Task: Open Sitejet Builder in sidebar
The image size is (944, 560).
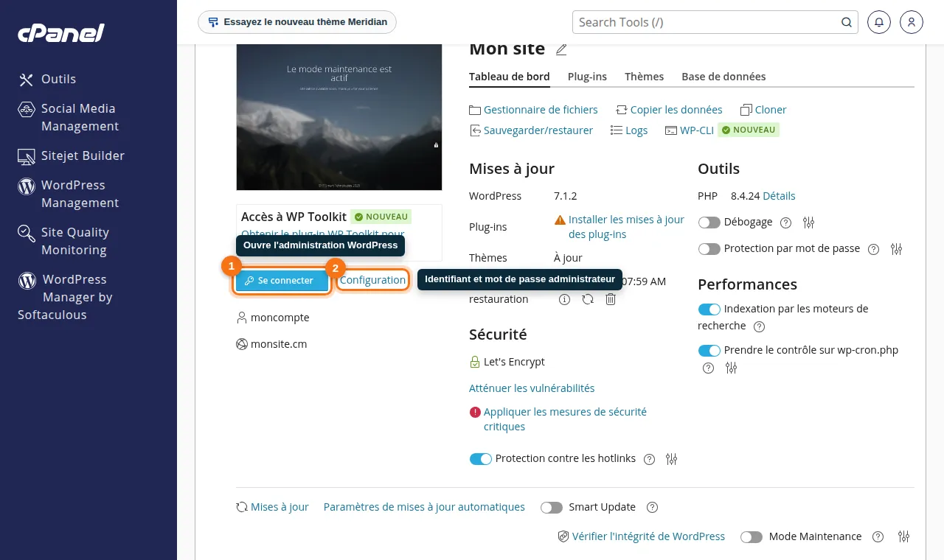Action: pyautogui.click(x=71, y=155)
